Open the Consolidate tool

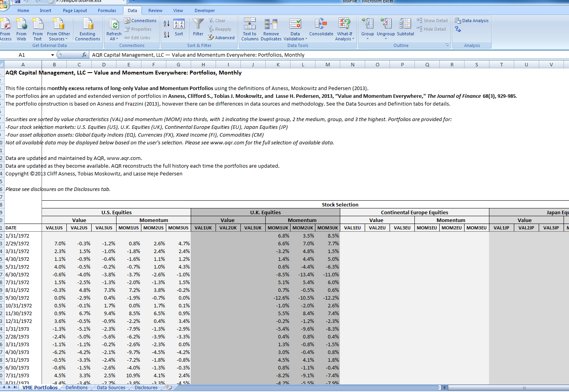(x=321, y=28)
